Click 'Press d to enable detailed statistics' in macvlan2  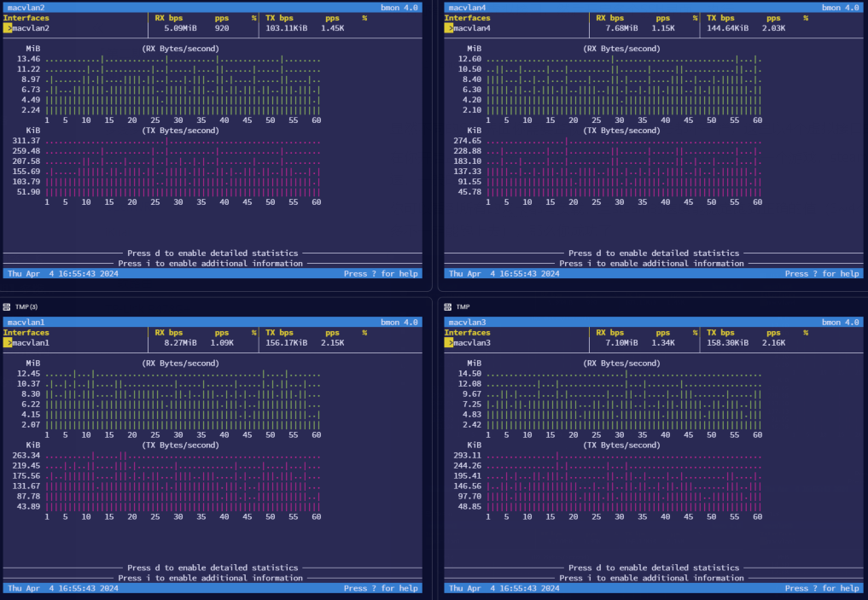pos(213,253)
